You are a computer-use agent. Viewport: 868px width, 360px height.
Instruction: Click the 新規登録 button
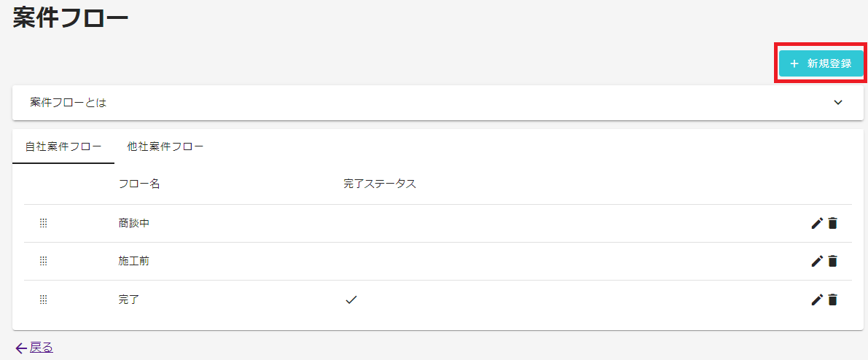(x=821, y=63)
